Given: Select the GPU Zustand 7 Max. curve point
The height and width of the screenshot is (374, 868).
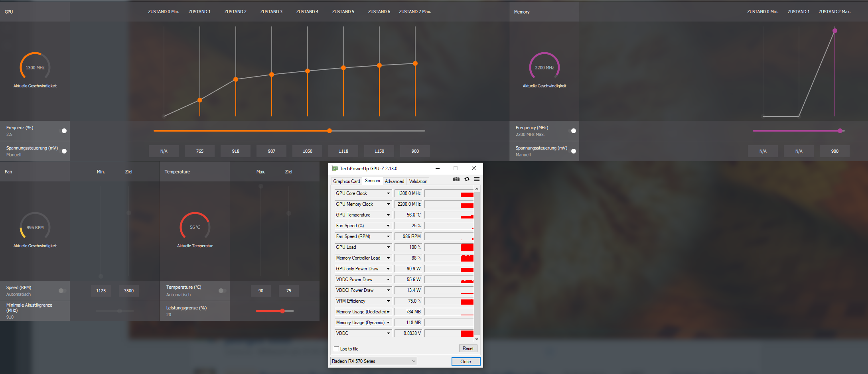Looking at the screenshot, I should click(x=415, y=63).
